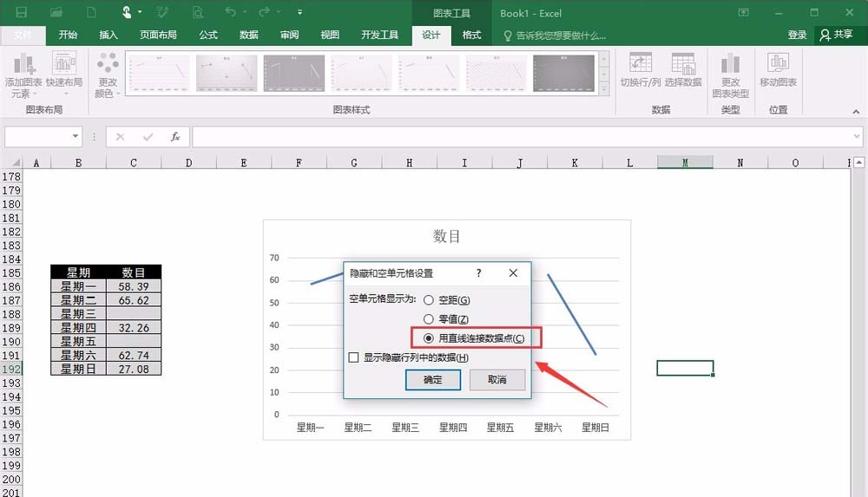The height and width of the screenshot is (497, 868).
Task: Click the ribbon display options icon
Action: tap(744, 12)
